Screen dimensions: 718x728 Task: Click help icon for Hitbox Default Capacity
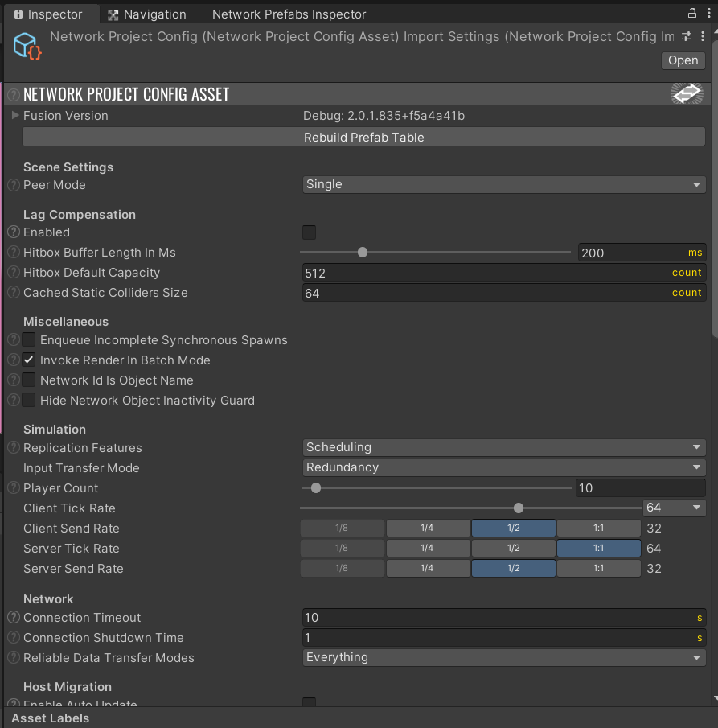[x=14, y=272]
